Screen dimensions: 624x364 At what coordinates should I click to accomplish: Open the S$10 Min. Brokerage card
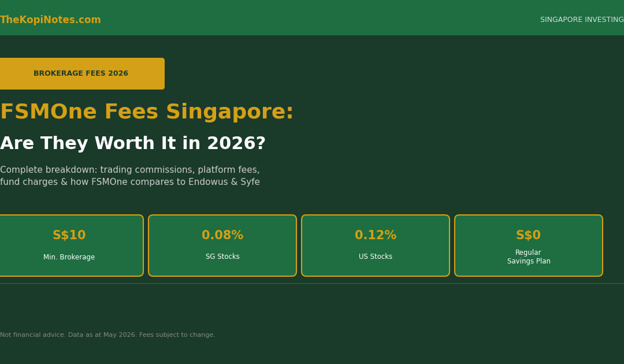point(71,246)
